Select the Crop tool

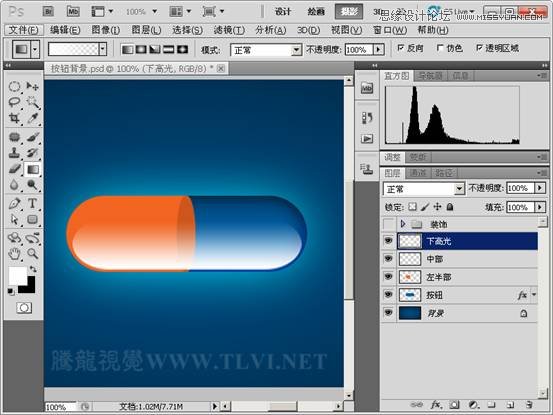coord(14,118)
